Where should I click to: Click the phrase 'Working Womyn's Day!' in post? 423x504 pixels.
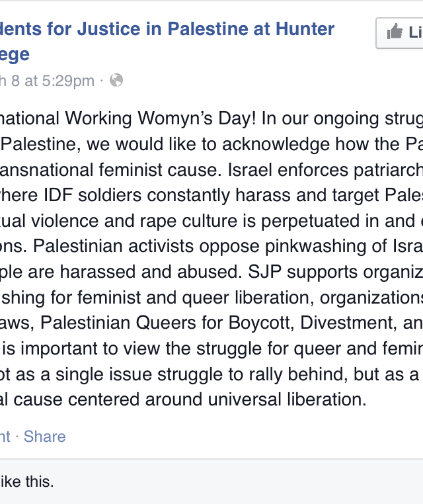[161, 119]
